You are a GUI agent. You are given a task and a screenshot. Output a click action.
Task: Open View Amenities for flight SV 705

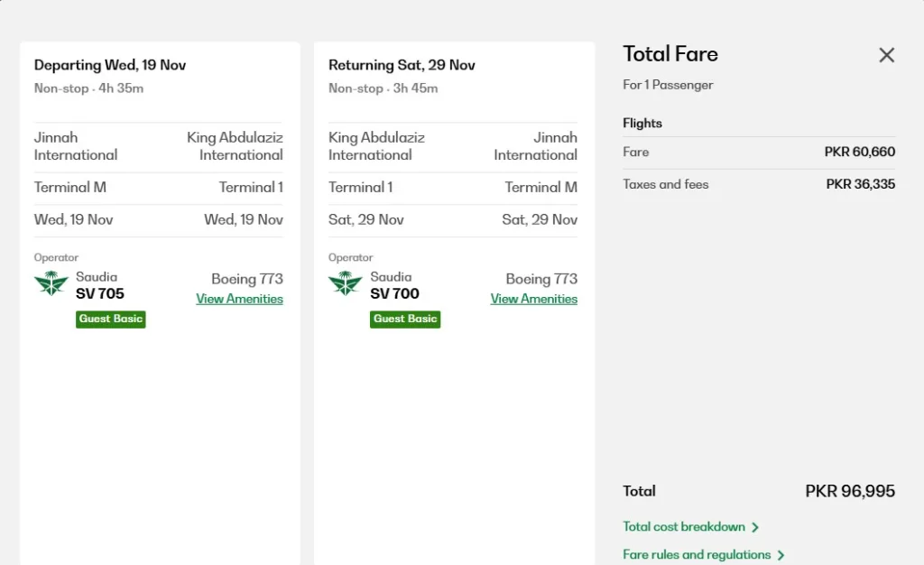point(239,299)
